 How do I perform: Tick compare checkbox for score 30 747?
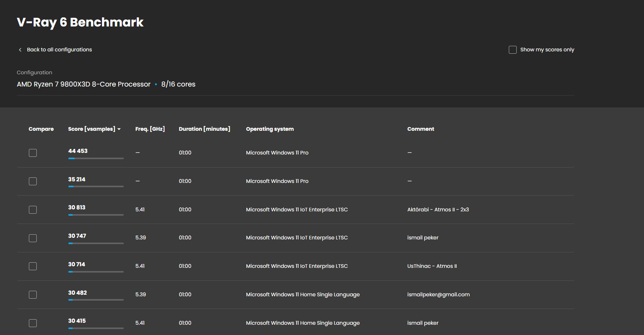[x=33, y=238]
